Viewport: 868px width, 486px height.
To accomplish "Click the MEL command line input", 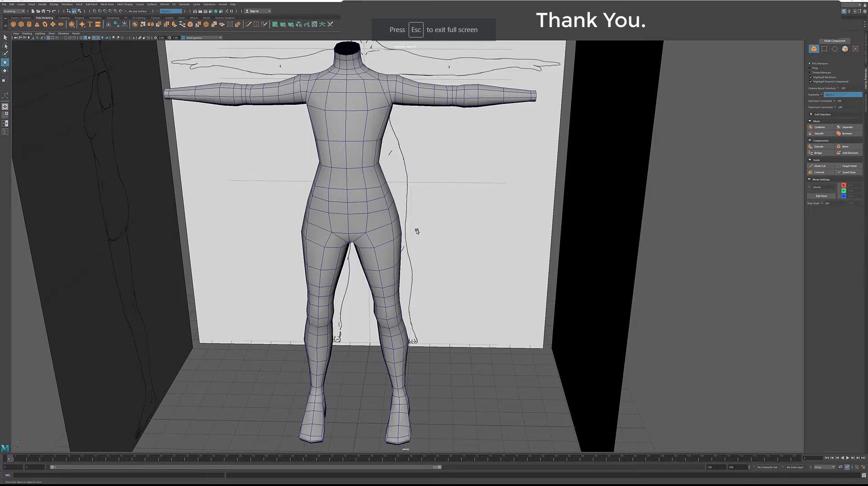I will pos(118,475).
